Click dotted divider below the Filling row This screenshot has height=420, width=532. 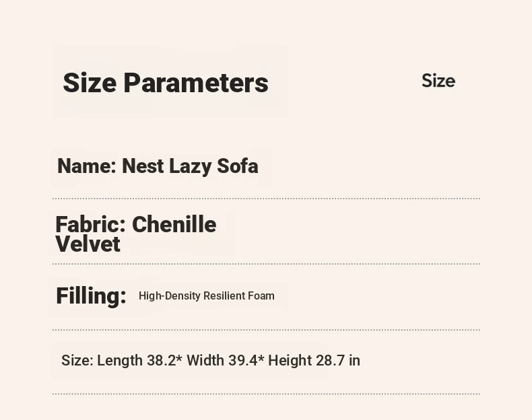coord(266,330)
